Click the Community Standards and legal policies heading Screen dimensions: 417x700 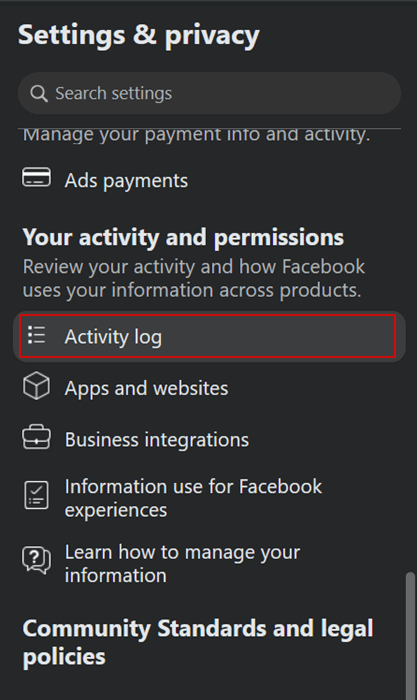tap(198, 642)
